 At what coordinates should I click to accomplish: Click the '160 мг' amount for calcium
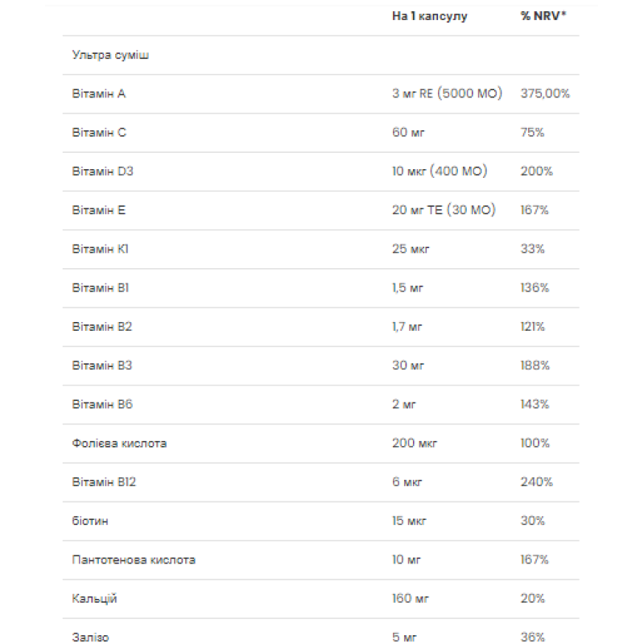click(410, 598)
